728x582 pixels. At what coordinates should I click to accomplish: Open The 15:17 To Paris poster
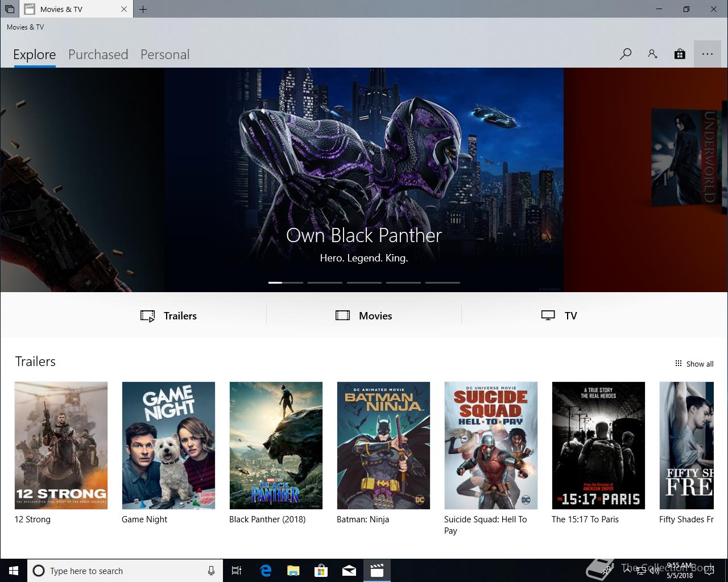pos(598,446)
